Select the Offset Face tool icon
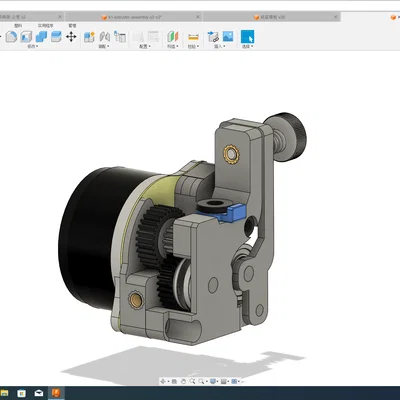 click(x=56, y=37)
